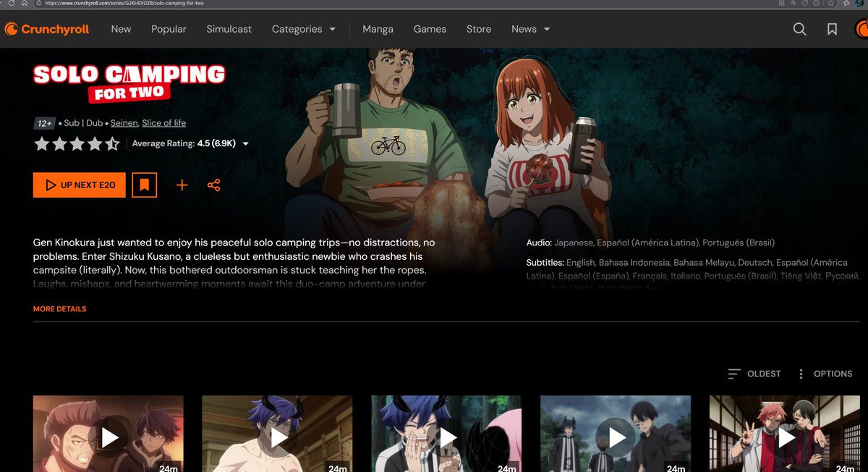Click the Audio languages text
The width and height of the screenshot is (868, 472).
coord(650,243)
